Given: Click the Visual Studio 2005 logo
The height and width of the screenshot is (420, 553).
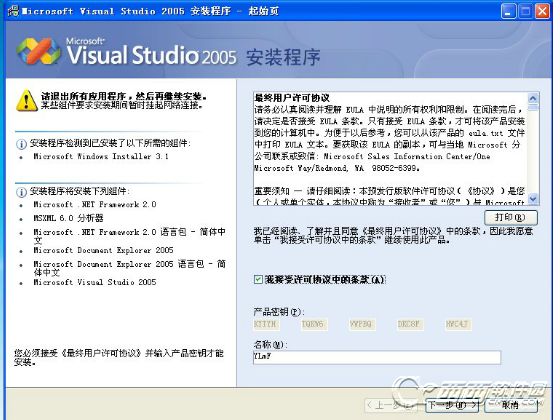Looking at the screenshot, I should click(39, 52).
